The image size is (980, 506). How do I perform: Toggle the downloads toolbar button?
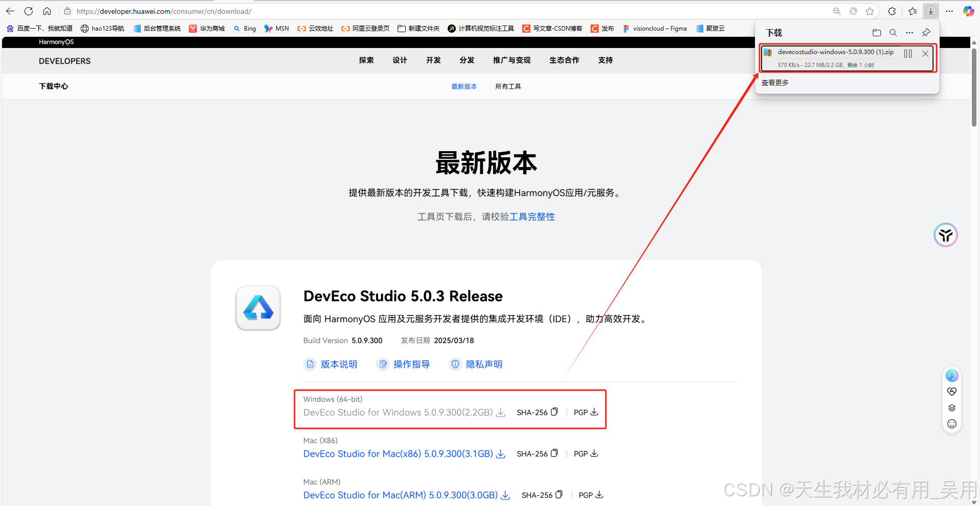930,11
